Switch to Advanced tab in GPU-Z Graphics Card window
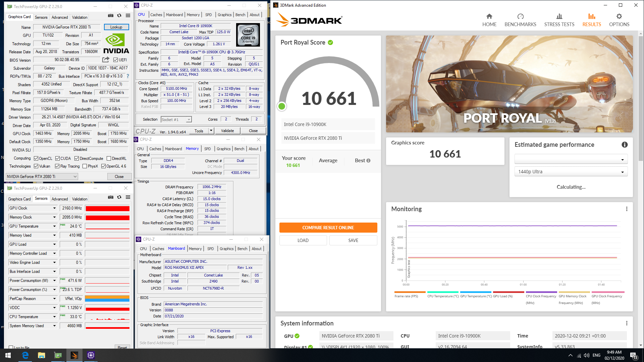This screenshot has width=644, height=362. [x=60, y=17]
